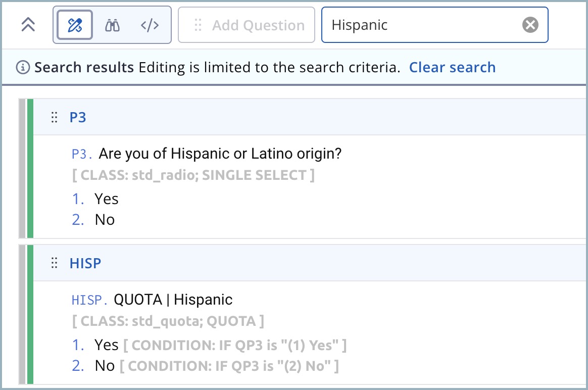Click CLASS: std_radio; SINGLE SELECT annotation

tap(193, 175)
